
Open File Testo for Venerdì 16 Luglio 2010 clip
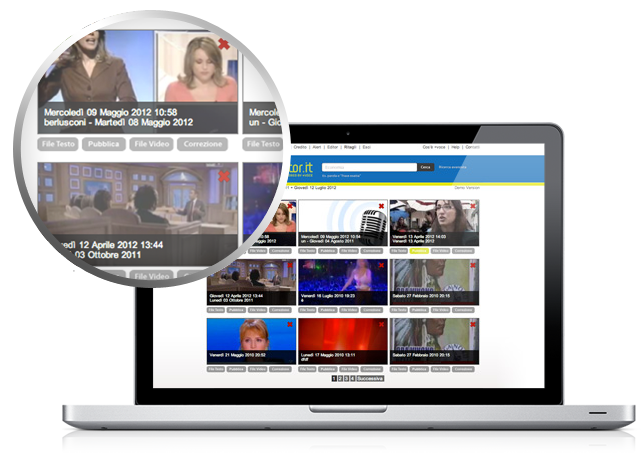307,310
